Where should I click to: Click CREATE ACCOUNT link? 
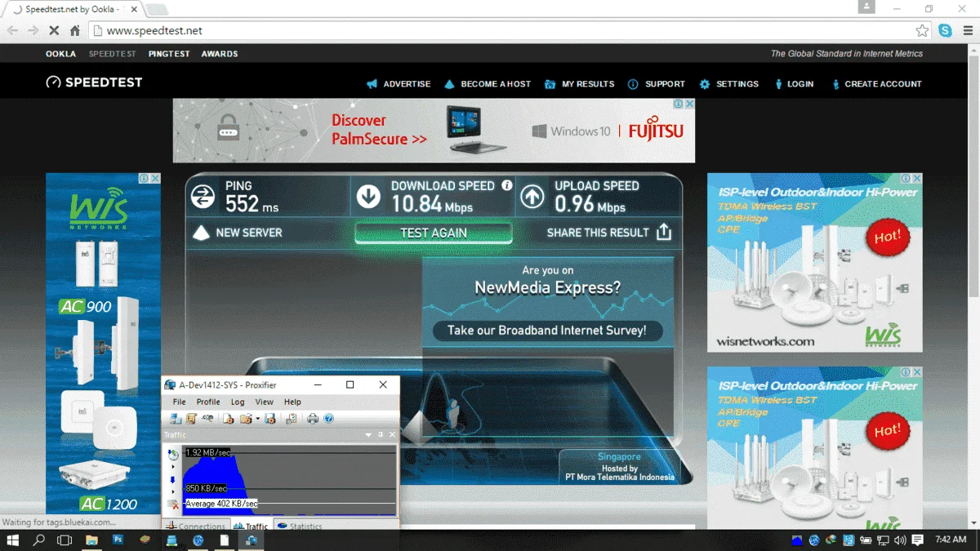[x=877, y=84]
